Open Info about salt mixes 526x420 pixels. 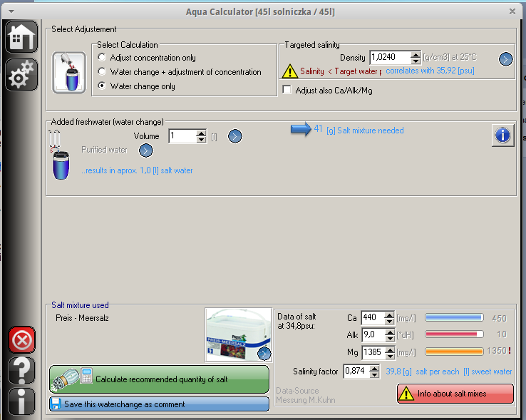455,394
